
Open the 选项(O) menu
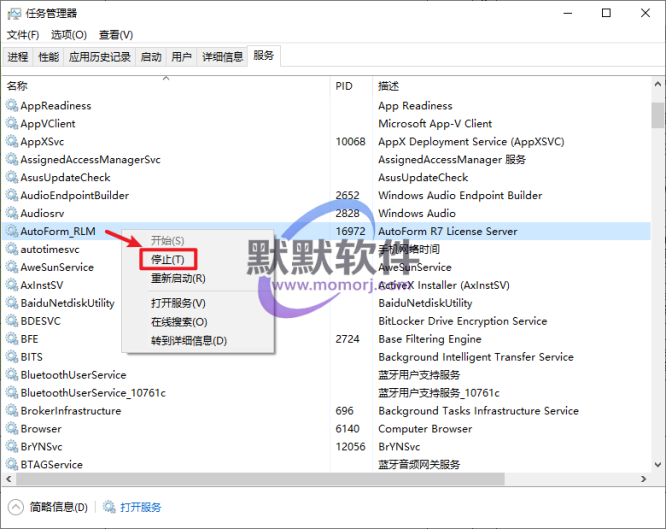(x=69, y=35)
